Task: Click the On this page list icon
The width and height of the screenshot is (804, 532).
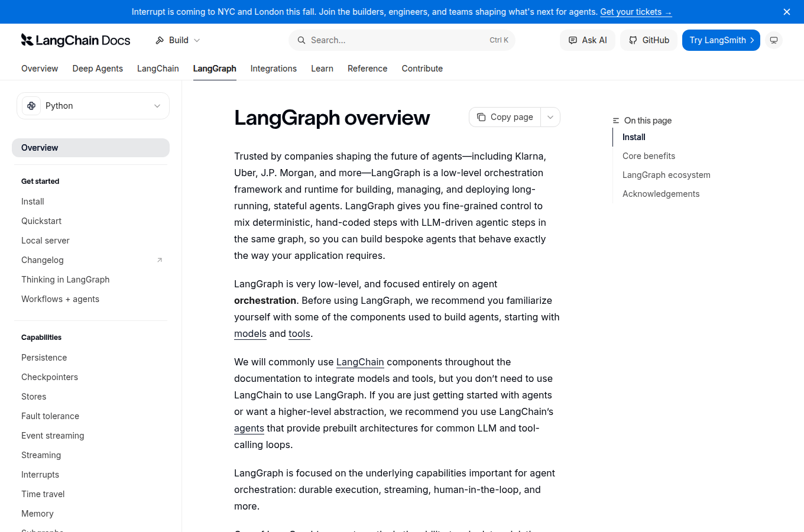Action: coord(616,121)
